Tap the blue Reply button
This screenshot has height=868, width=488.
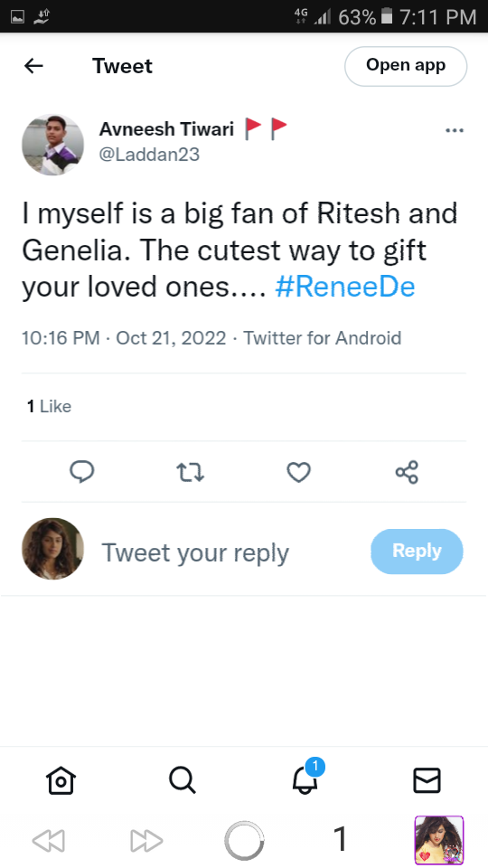point(417,551)
